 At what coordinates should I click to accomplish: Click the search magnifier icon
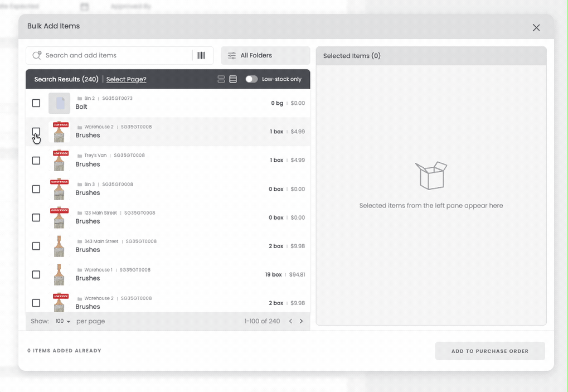tap(37, 55)
